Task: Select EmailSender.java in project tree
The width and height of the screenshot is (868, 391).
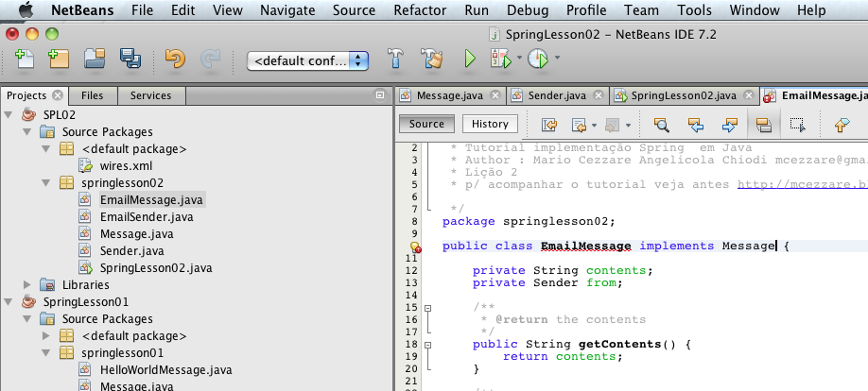Action: point(147,217)
